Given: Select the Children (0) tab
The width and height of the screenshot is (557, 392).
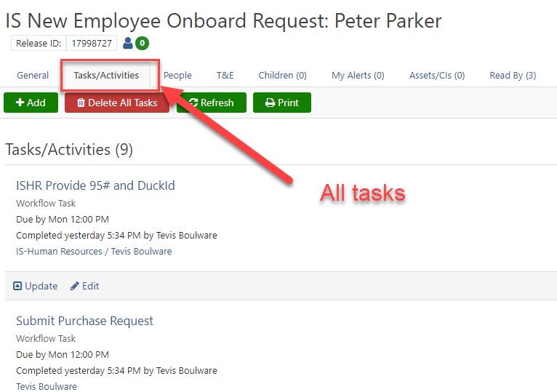Looking at the screenshot, I should (282, 76).
